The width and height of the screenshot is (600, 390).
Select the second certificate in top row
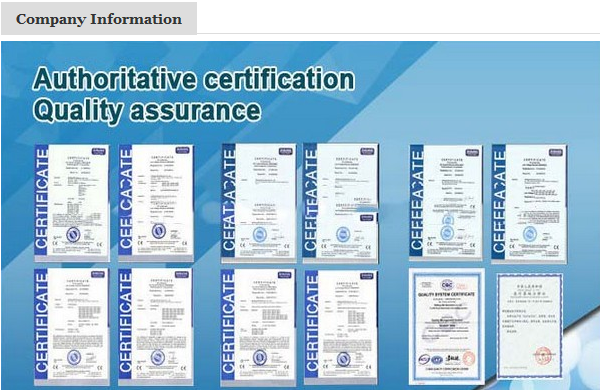click(156, 203)
